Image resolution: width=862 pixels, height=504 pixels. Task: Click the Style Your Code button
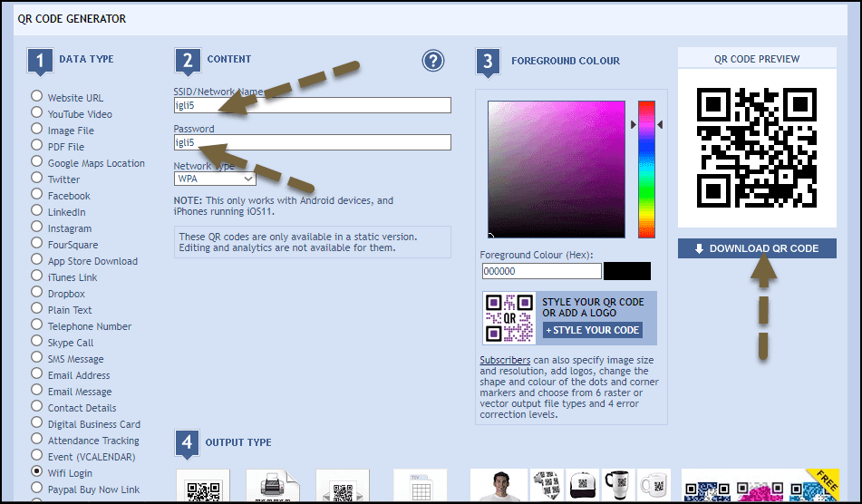point(593,330)
